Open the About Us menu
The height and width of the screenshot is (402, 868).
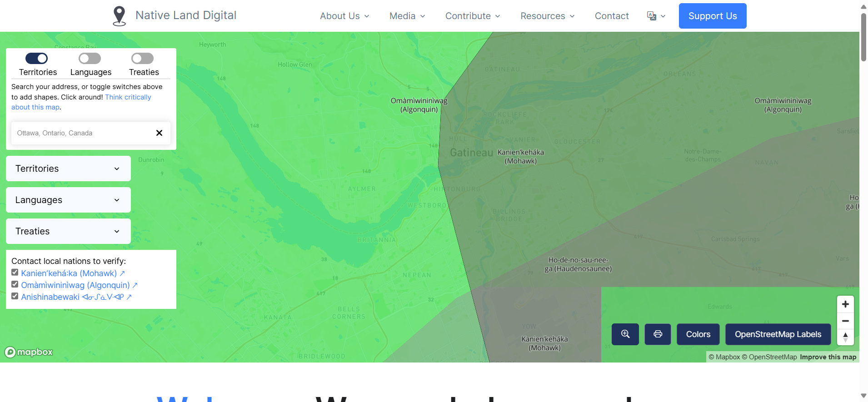pyautogui.click(x=344, y=16)
